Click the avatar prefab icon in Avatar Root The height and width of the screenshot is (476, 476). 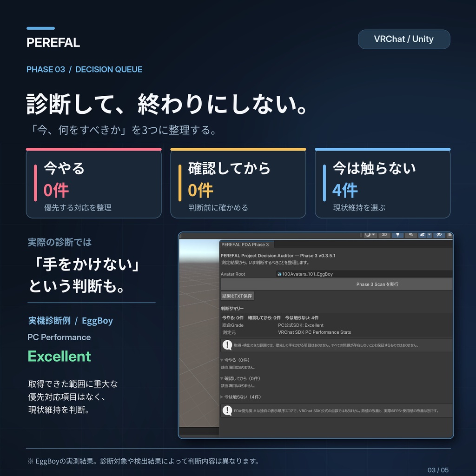click(x=279, y=274)
